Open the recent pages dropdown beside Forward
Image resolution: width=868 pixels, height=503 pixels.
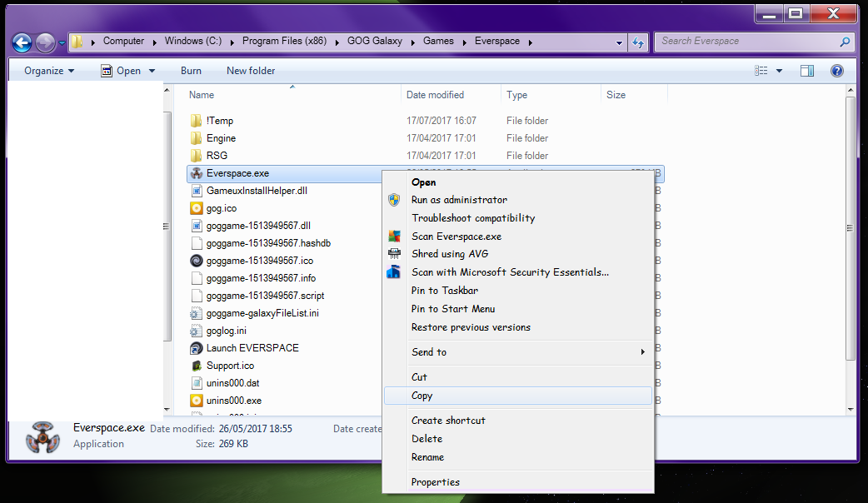(62, 42)
